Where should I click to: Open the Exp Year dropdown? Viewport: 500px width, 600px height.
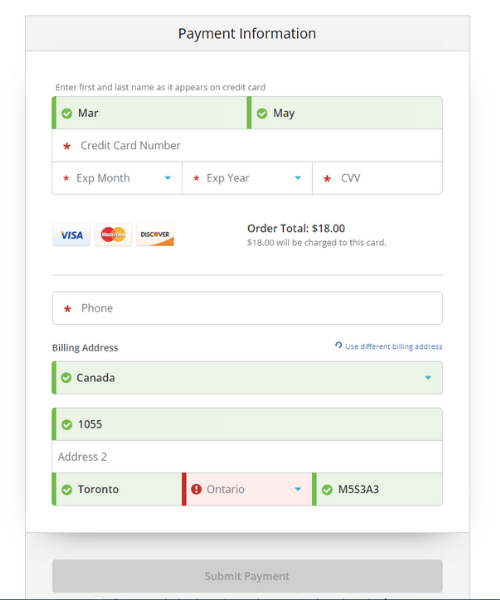pyautogui.click(x=248, y=178)
